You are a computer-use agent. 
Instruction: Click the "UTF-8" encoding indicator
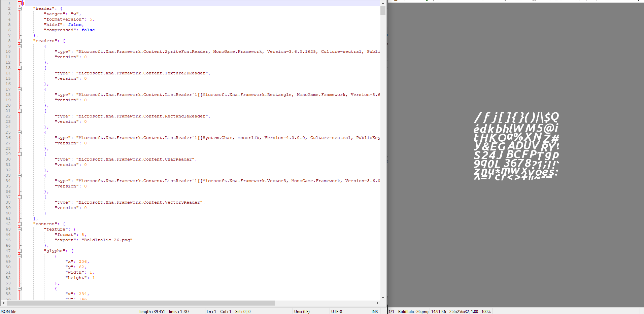(337, 312)
